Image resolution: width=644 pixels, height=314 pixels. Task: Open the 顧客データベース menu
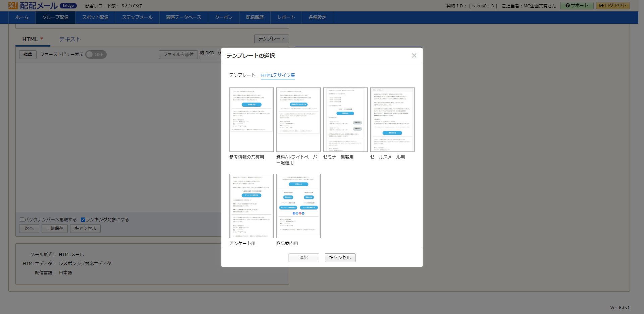click(183, 17)
